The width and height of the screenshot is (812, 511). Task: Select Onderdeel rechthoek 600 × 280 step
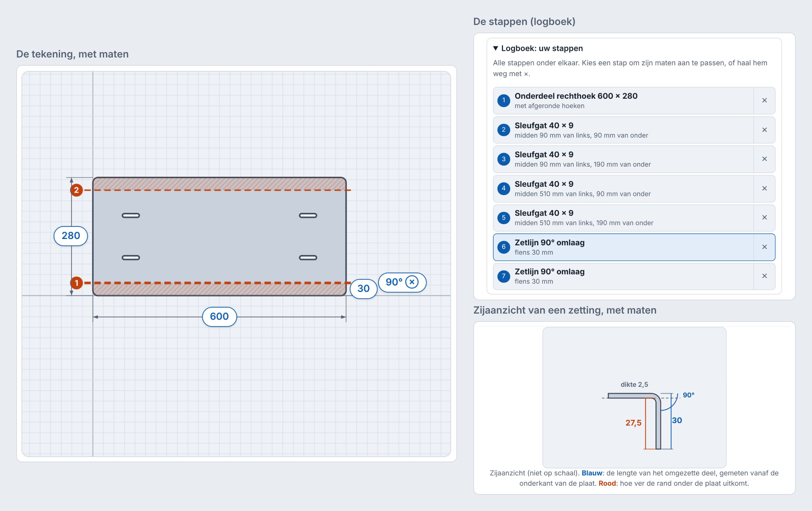623,100
